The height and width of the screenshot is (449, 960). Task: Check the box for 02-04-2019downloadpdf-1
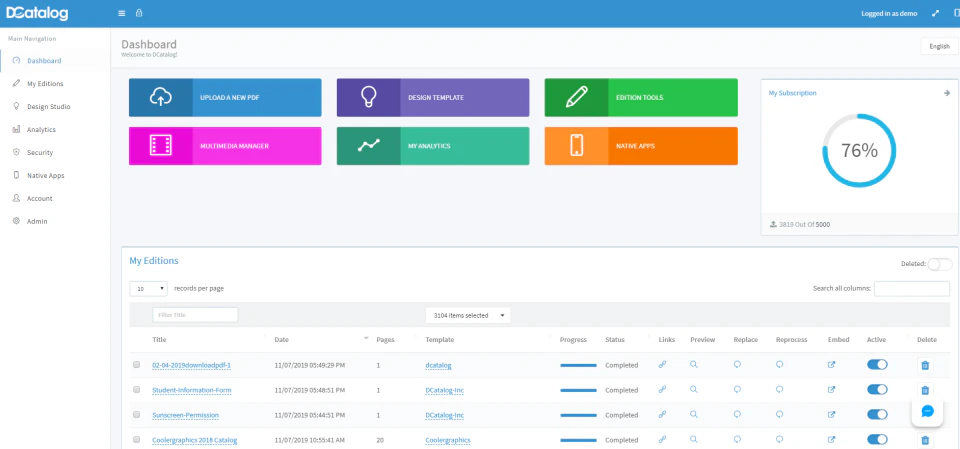click(x=137, y=364)
